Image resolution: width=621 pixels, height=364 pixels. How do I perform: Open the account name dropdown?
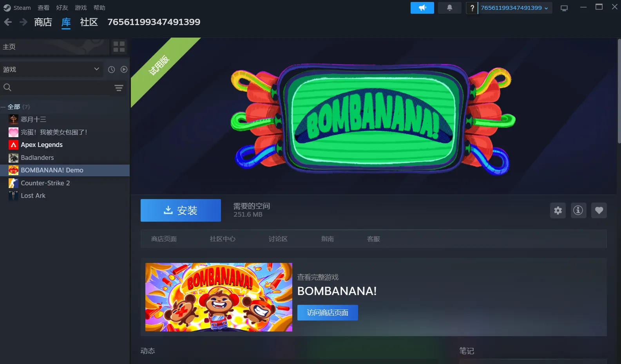click(x=514, y=8)
